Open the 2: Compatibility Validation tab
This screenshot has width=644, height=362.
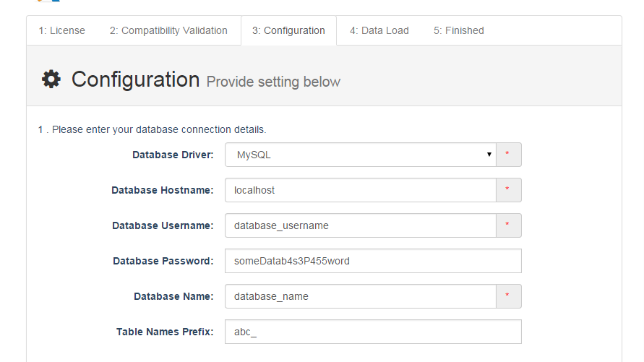pos(168,30)
